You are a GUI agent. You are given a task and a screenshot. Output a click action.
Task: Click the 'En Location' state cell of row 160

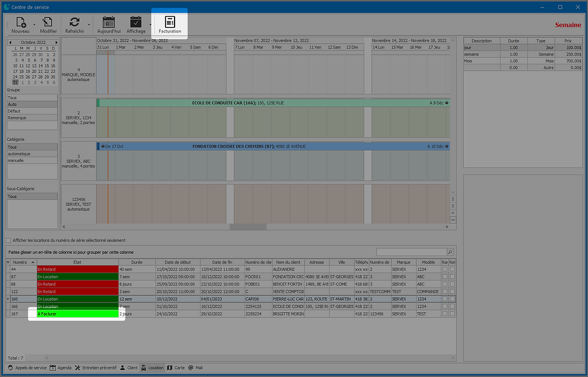(77, 299)
